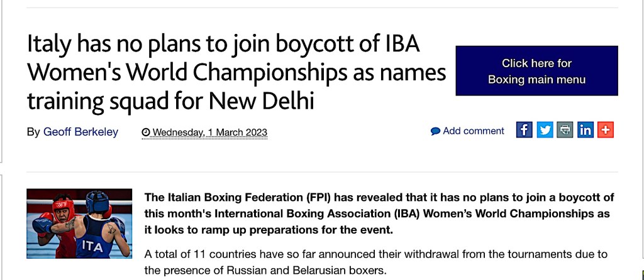Click the bold lead paragraph text

coord(377,213)
